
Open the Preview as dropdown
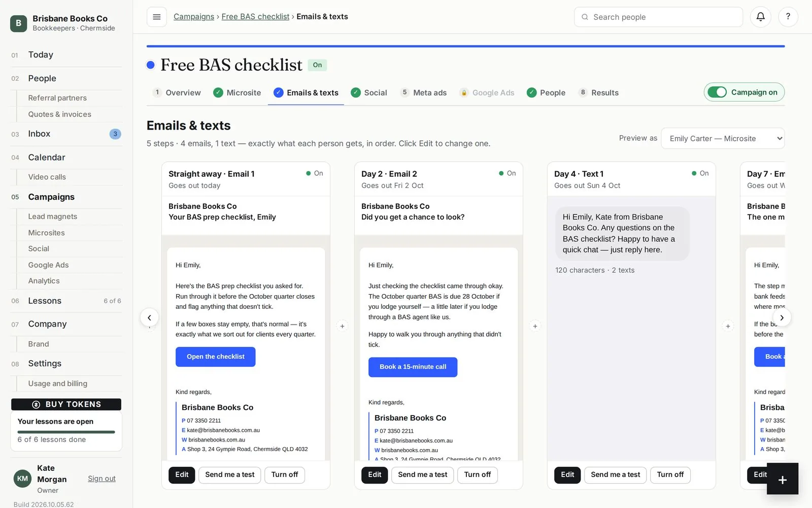(x=723, y=138)
